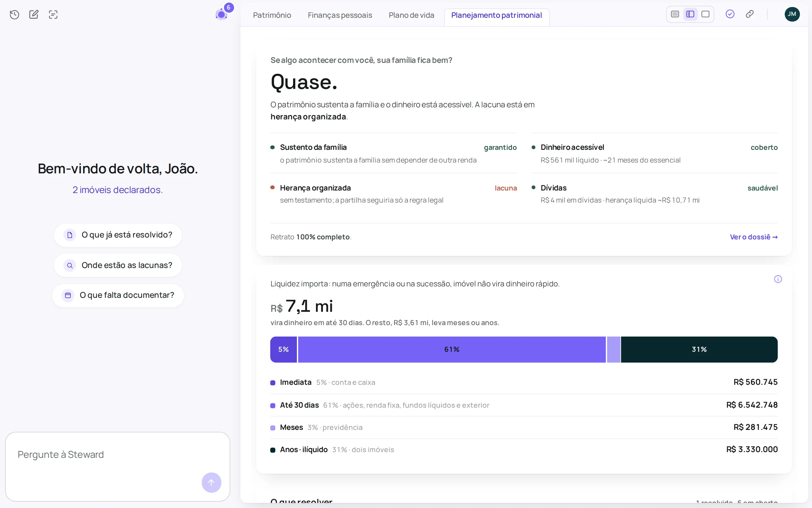
Task: Ask 'O que já está resolvido?' suggestion
Action: point(118,235)
